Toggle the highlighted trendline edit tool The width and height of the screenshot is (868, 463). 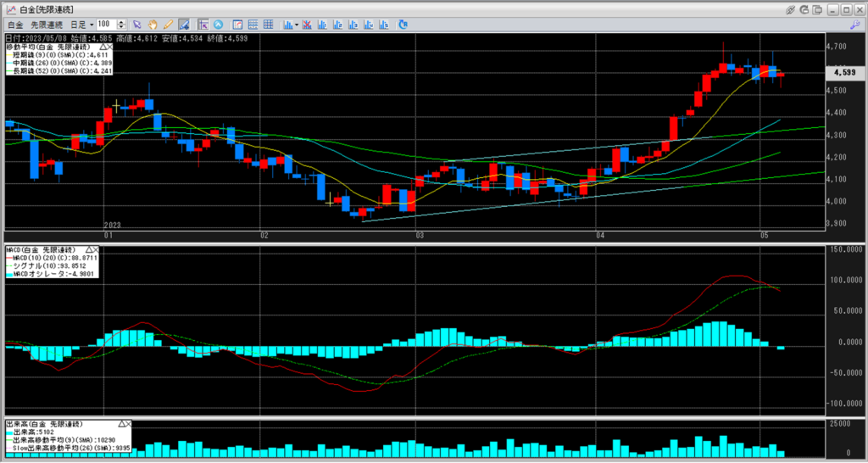183,25
